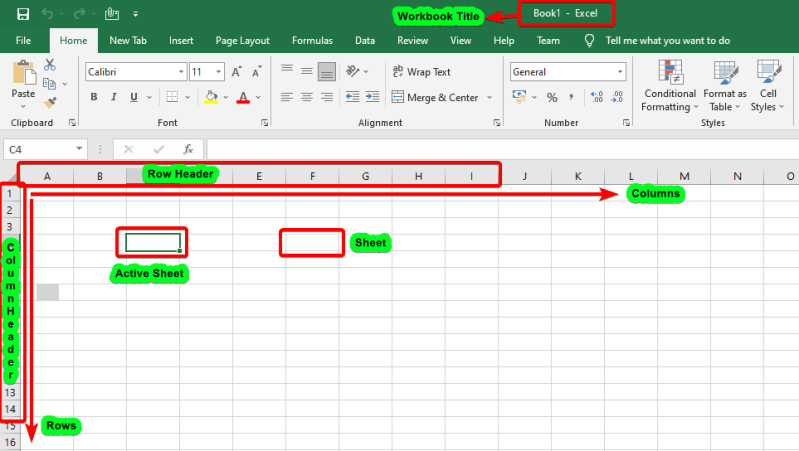
Task: Click the Save icon in quick access toolbar
Action: [x=23, y=14]
